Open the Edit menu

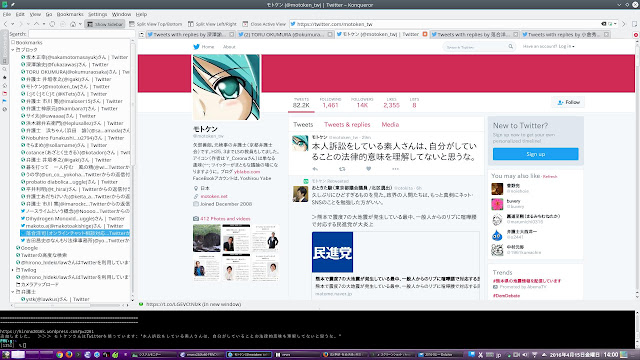(x=20, y=14)
